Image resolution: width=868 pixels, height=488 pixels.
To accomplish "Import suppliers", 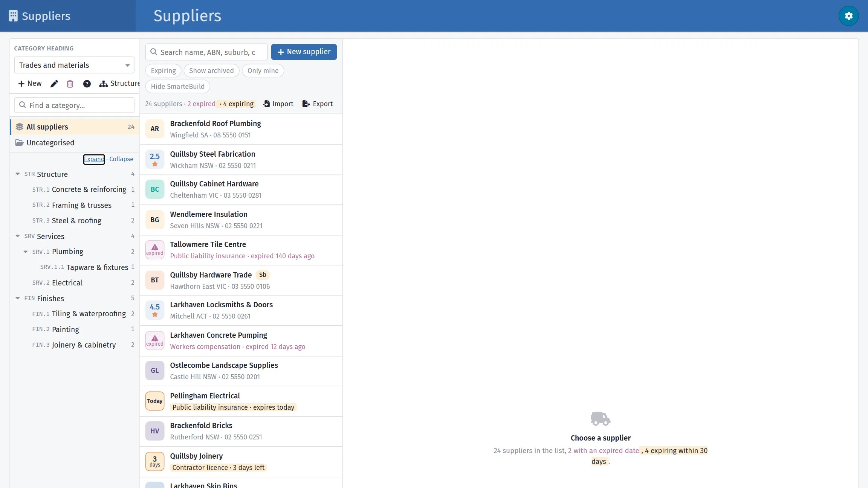I will coord(278,104).
